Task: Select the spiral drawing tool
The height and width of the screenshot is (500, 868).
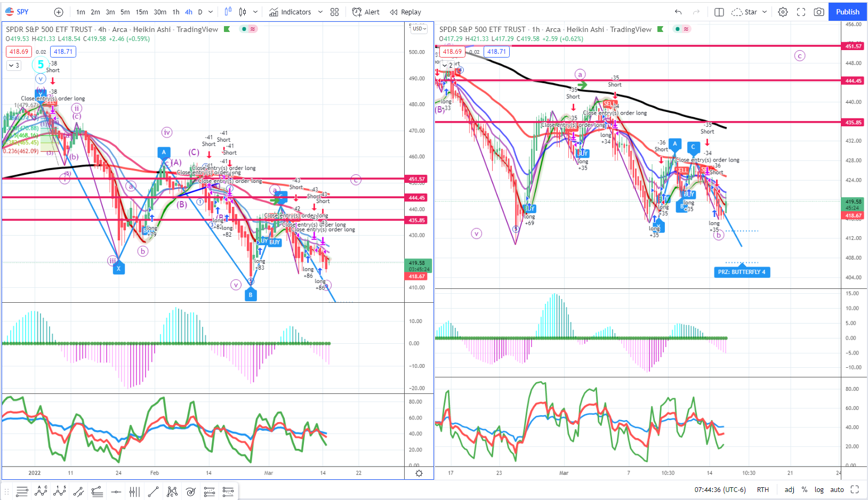Action: [x=190, y=491]
